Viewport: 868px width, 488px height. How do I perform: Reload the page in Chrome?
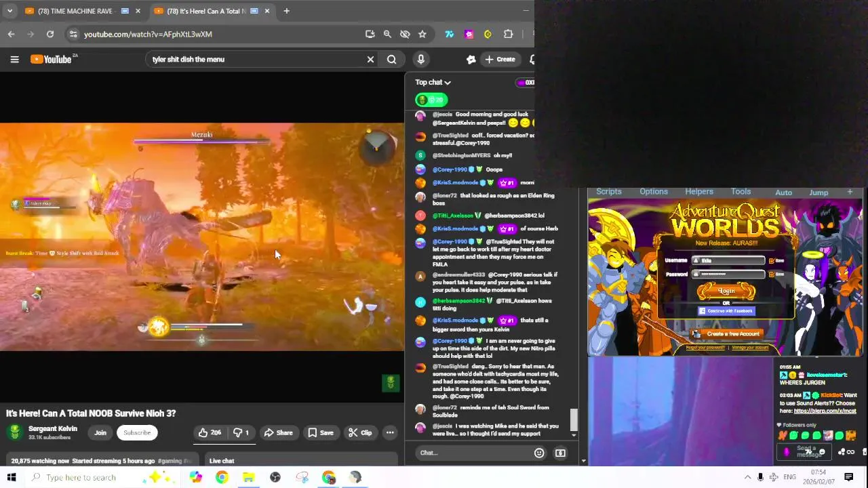coord(50,34)
